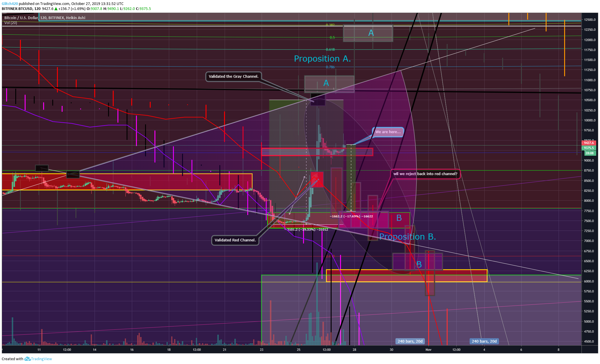The width and height of the screenshot is (600, 364).
Task: Click the 30 date on time axis
Action: click(x=391, y=350)
